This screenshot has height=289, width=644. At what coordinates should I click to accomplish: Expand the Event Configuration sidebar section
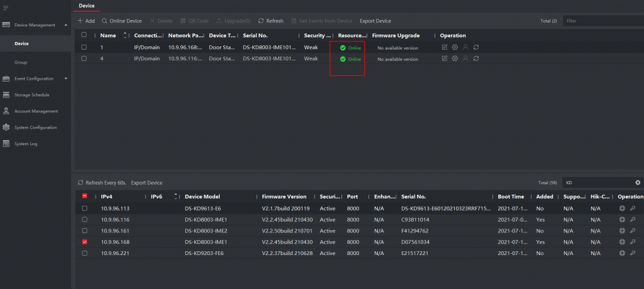(x=66, y=79)
